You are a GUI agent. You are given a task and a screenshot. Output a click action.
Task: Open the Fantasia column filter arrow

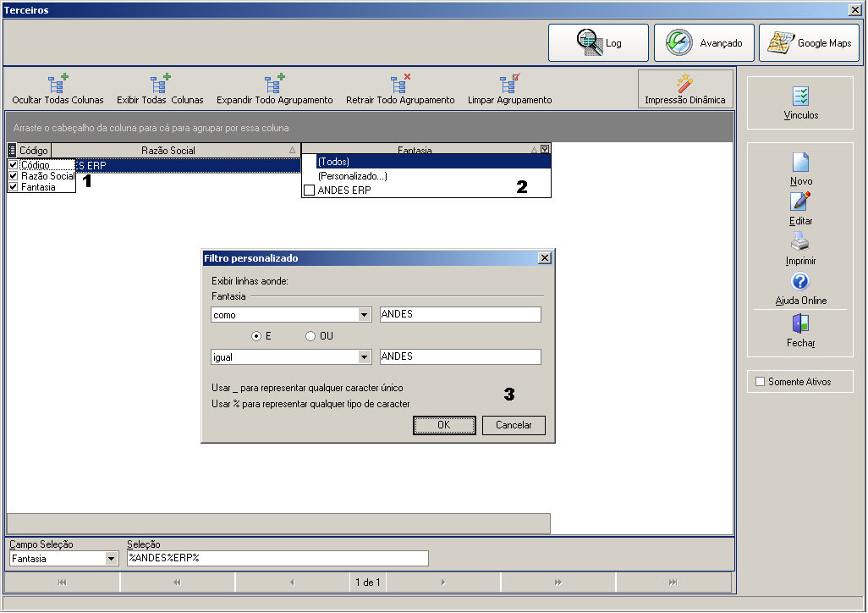point(545,149)
